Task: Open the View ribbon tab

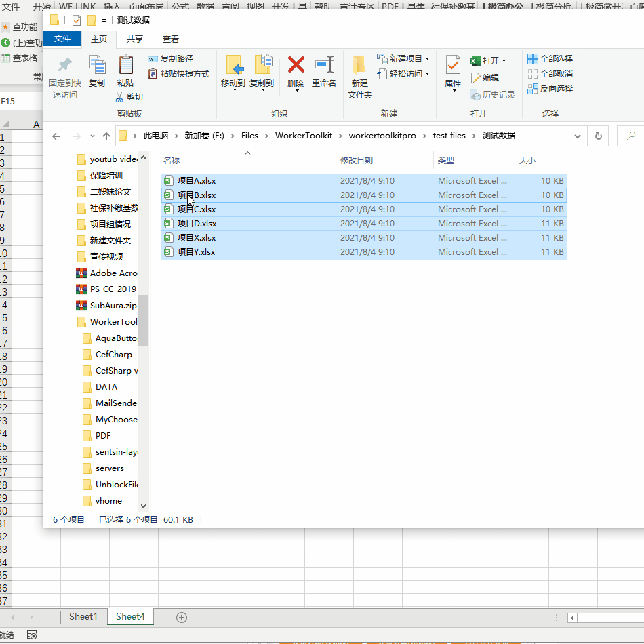Action: (171, 39)
